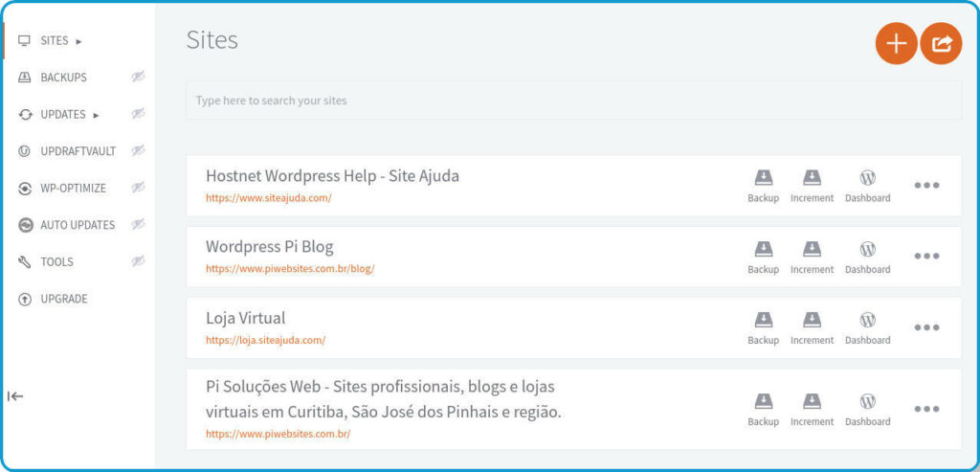980x472 pixels.
Task: Run Increment for Pi Soluções Web site
Action: tap(812, 410)
